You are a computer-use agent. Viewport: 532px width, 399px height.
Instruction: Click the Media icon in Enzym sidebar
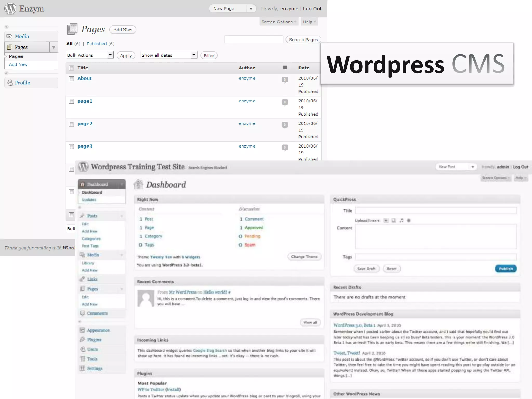(9, 36)
